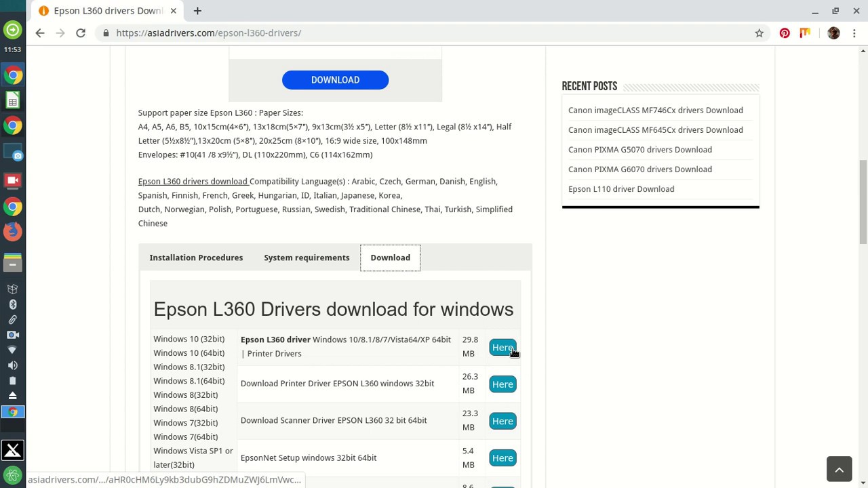Click the EpsonNet Setup windows 32bit 64bit text
The width and height of the screenshot is (868, 488).
tap(309, 457)
